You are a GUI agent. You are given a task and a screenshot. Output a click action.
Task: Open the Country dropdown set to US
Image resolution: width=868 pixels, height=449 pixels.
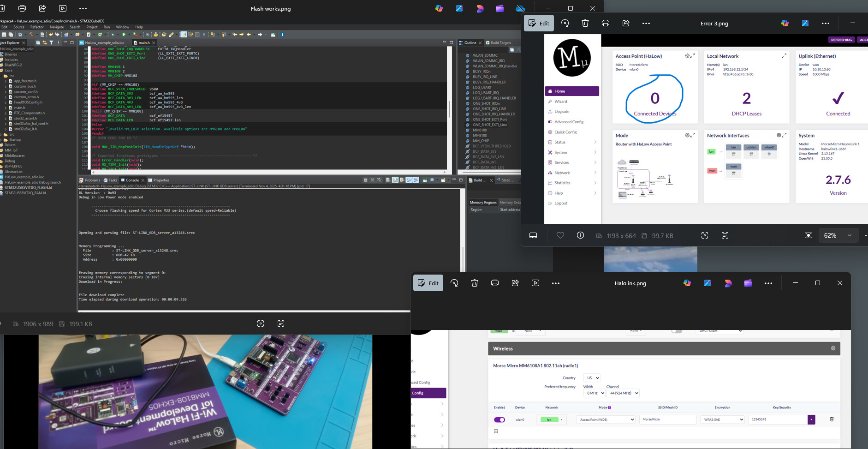pyautogui.click(x=592, y=378)
